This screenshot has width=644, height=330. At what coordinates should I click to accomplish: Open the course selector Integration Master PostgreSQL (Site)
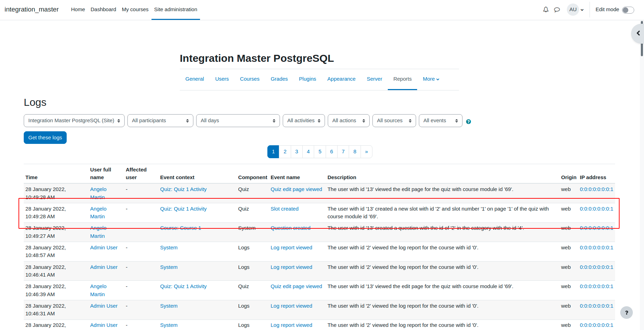coord(74,120)
